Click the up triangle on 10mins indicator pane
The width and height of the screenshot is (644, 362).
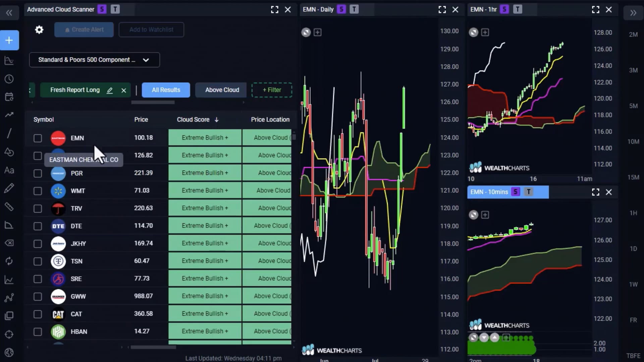(x=495, y=337)
